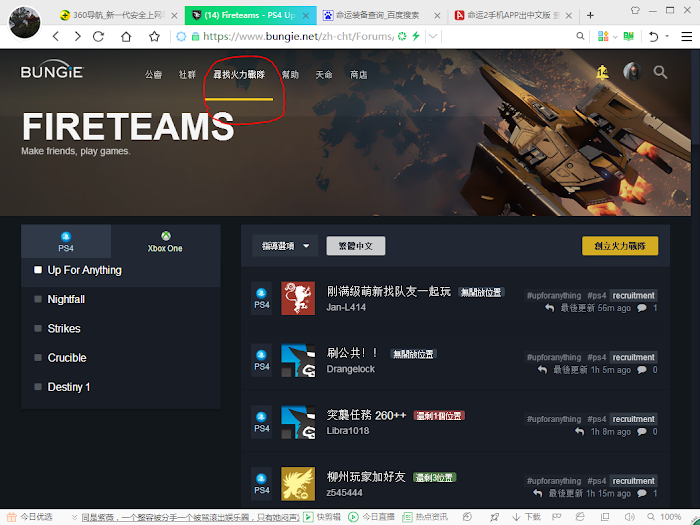Open the 柳州玩家加好友 post
700x525 pixels.
366,477
